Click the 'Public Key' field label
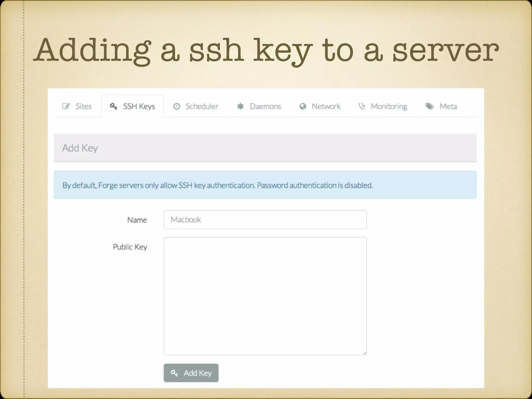The width and height of the screenshot is (532, 399). coord(130,247)
